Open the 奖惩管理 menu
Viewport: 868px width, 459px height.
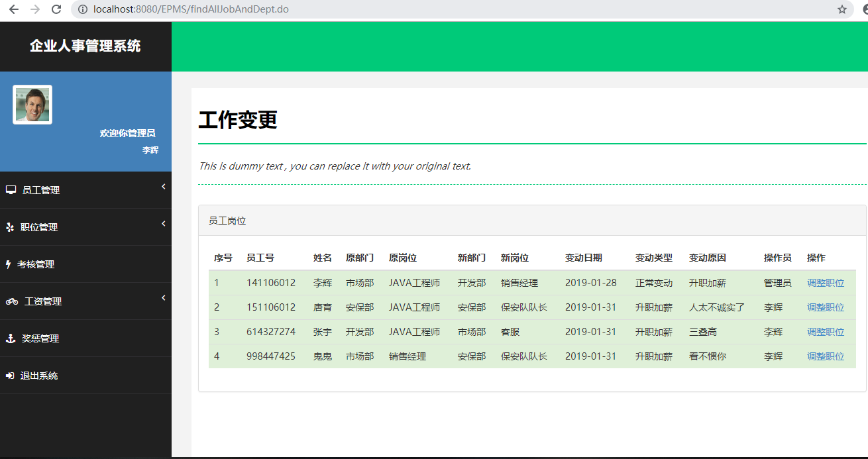click(85, 338)
